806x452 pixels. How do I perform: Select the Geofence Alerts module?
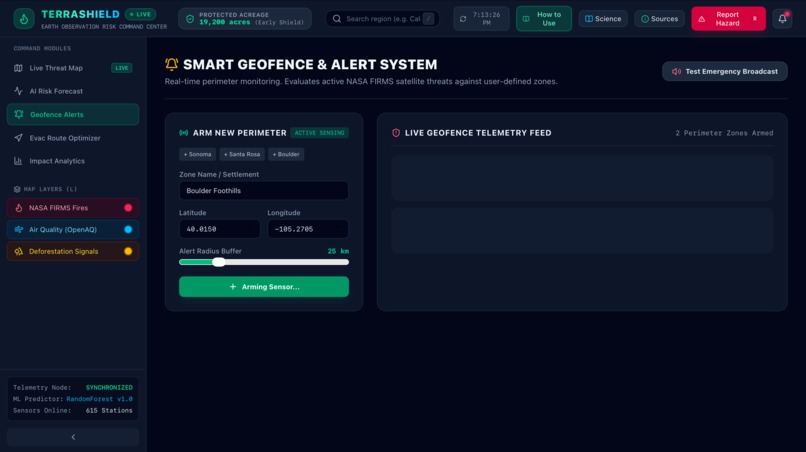point(73,114)
